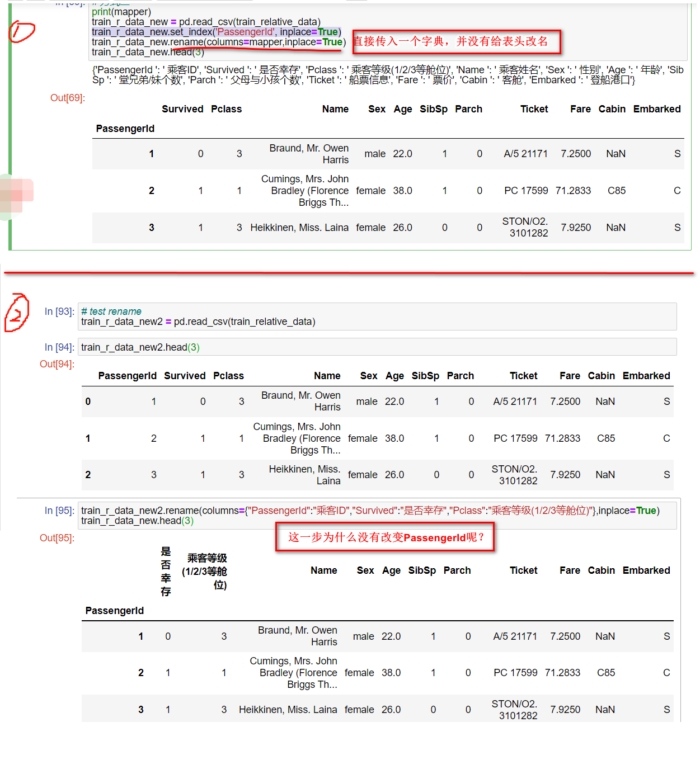Click PassengerId index label in Out[69] table
This screenshot has height=760, width=700.
point(125,129)
